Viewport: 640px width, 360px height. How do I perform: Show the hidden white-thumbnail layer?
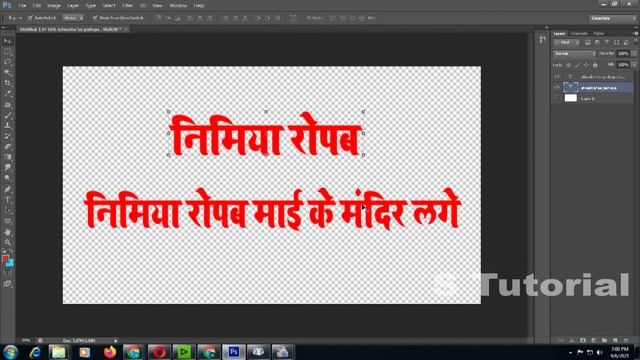(x=557, y=98)
